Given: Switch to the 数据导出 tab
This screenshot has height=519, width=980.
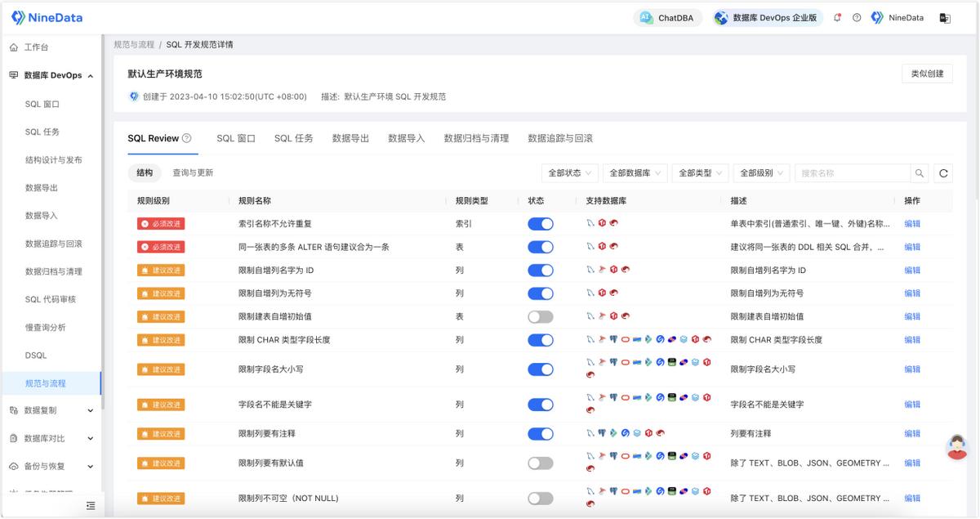Looking at the screenshot, I should [x=350, y=138].
